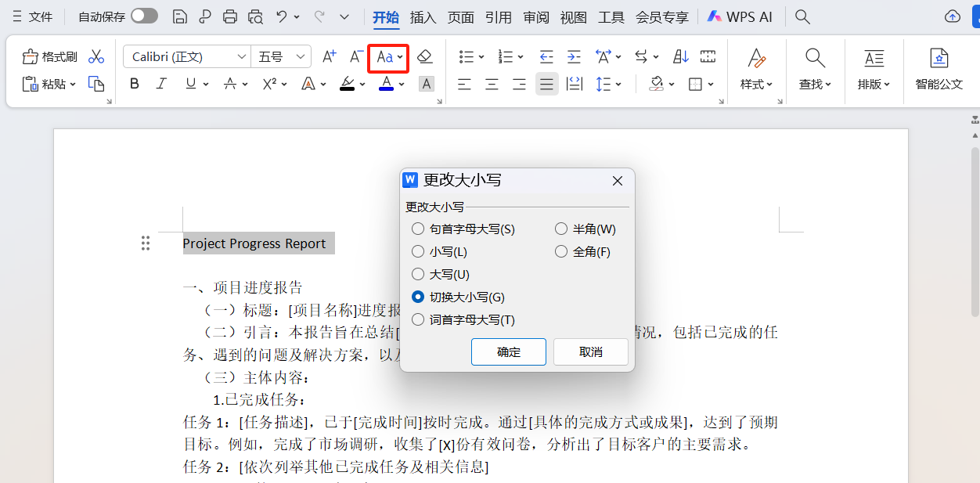Click the superscript X² icon
This screenshot has height=483, width=980.
tap(269, 84)
